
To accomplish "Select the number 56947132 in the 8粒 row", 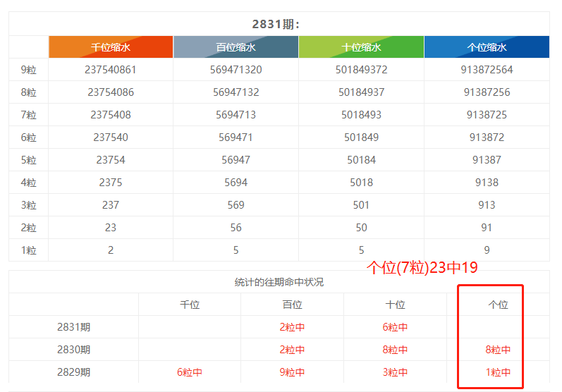I will 236,92.
